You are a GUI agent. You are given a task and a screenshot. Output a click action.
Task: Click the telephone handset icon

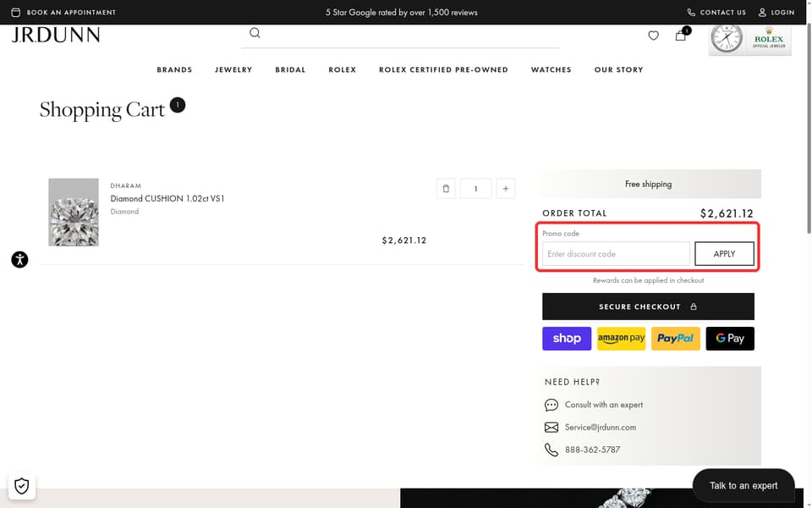(x=551, y=450)
